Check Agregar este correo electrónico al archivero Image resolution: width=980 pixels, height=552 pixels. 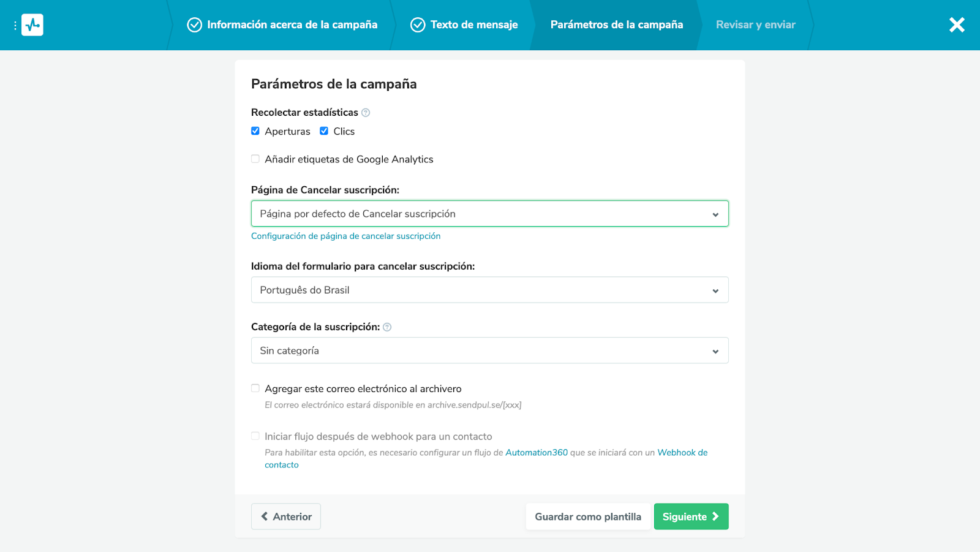tap(255, 388)
